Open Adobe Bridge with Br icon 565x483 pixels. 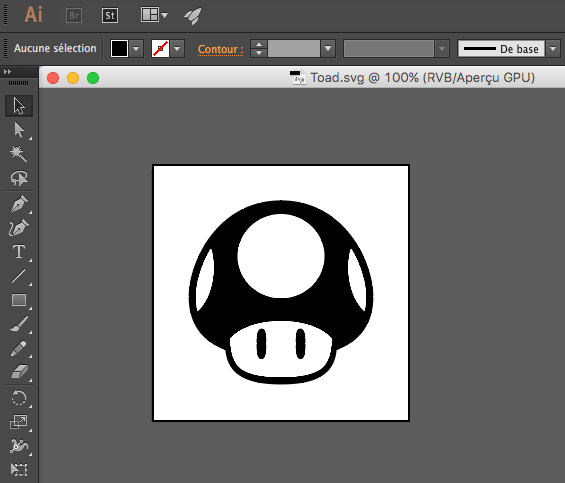pyautogui.click(x=74, y=15)
